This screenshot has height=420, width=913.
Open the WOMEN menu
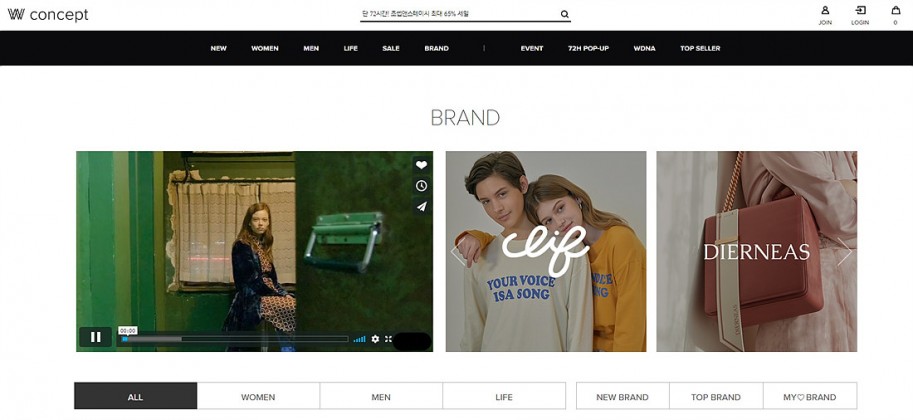click(265, 48)
